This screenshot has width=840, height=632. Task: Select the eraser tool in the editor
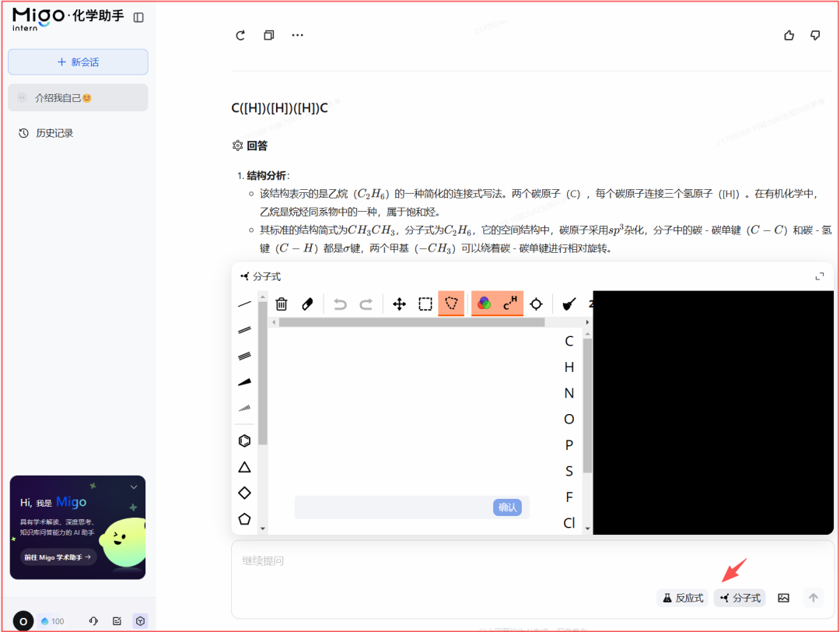[306, 304]
